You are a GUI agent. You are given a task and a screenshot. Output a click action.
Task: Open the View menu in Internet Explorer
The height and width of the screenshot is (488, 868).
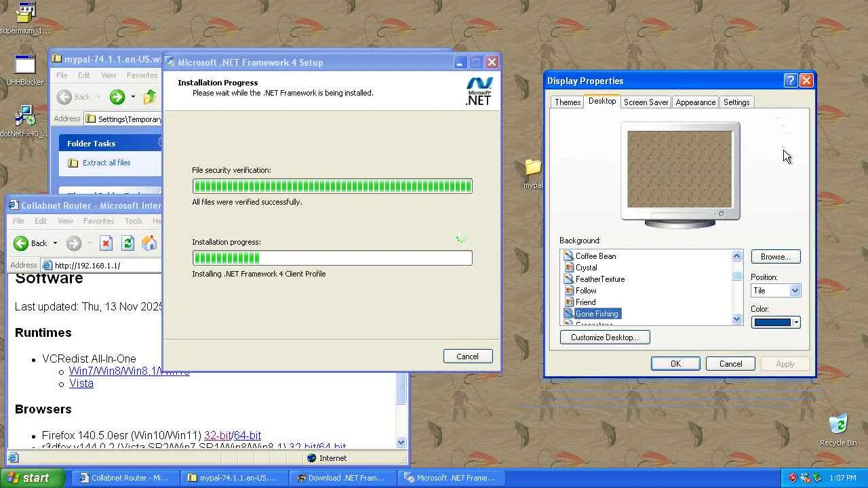(x=65, y=221)
